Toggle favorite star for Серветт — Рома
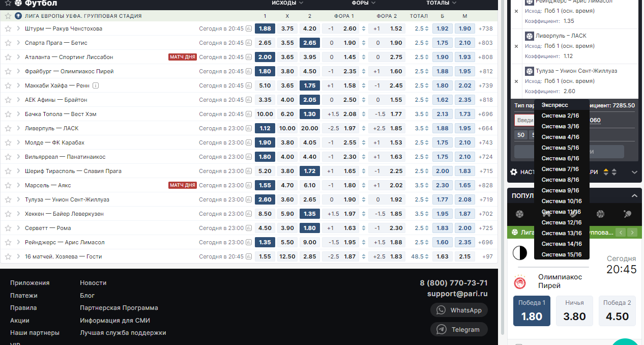Screen dimensions: 644x345 [x=8, y=228]
